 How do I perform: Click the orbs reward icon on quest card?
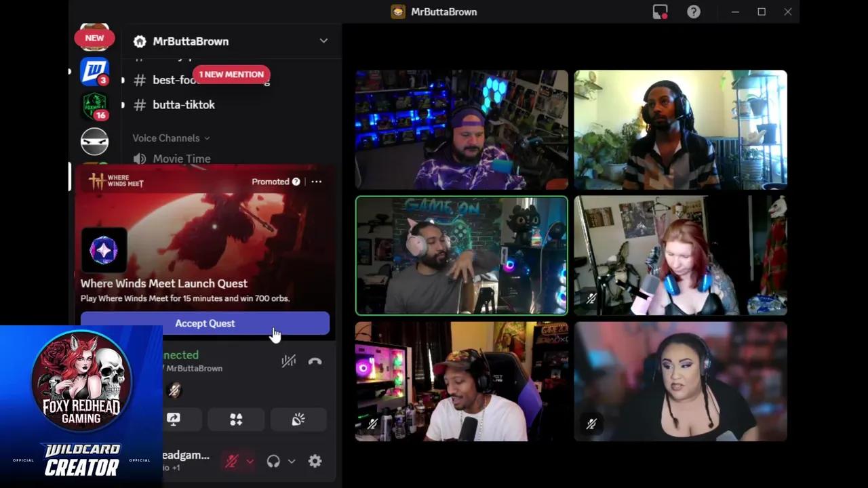(x=104, y=250)
